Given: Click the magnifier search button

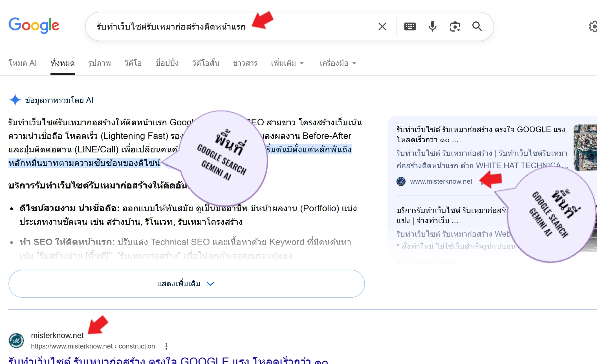Looking at the screenshot, I should [477, 26].
